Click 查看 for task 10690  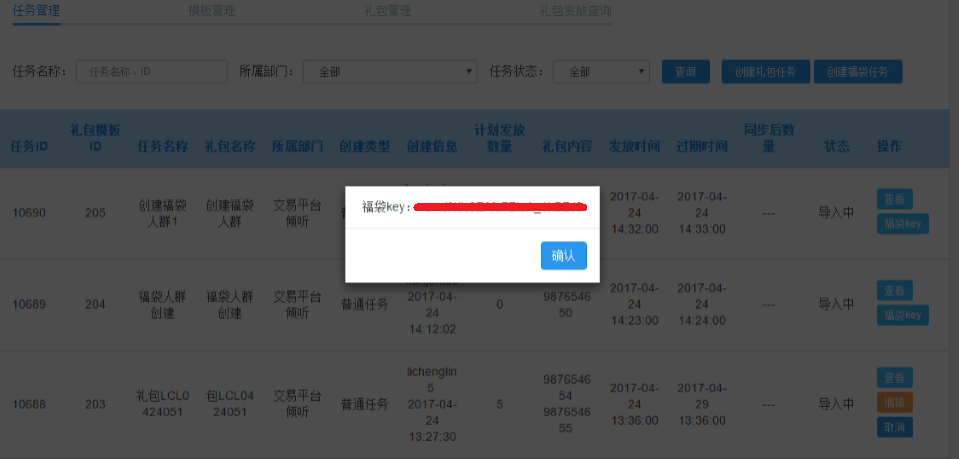pos(894,200)
